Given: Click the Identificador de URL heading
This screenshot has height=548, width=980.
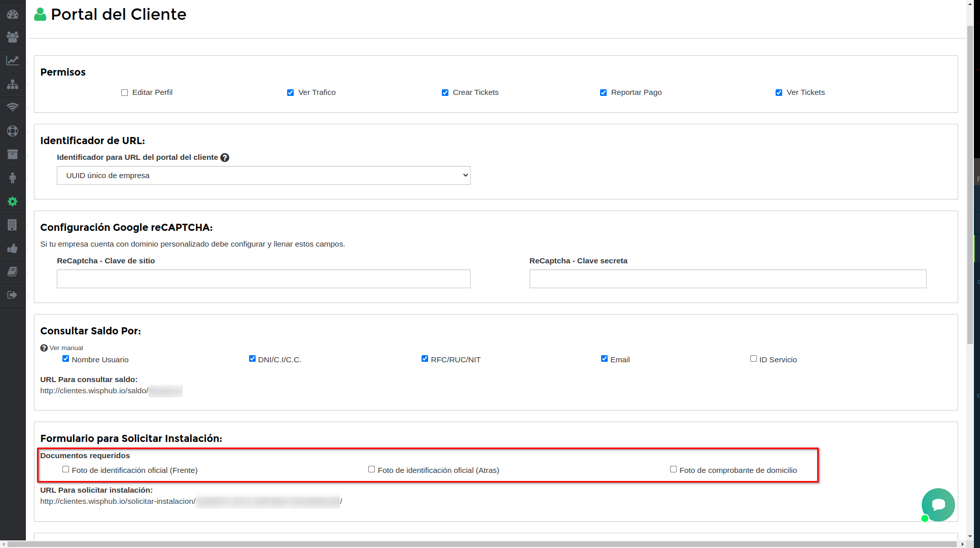Looking at the screenshot, I should click(x=93, y=141).
